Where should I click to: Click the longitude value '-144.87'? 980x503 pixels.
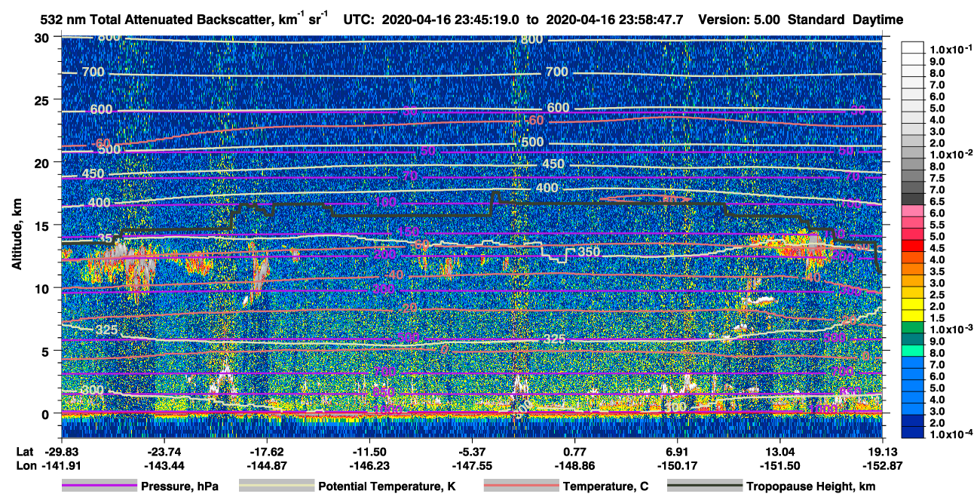[267, 466]
